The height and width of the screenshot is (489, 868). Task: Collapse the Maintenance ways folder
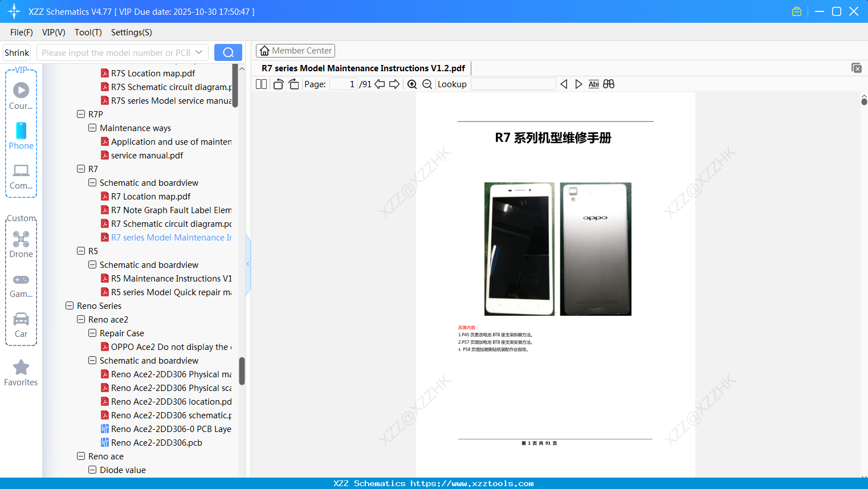pos(92,128)
